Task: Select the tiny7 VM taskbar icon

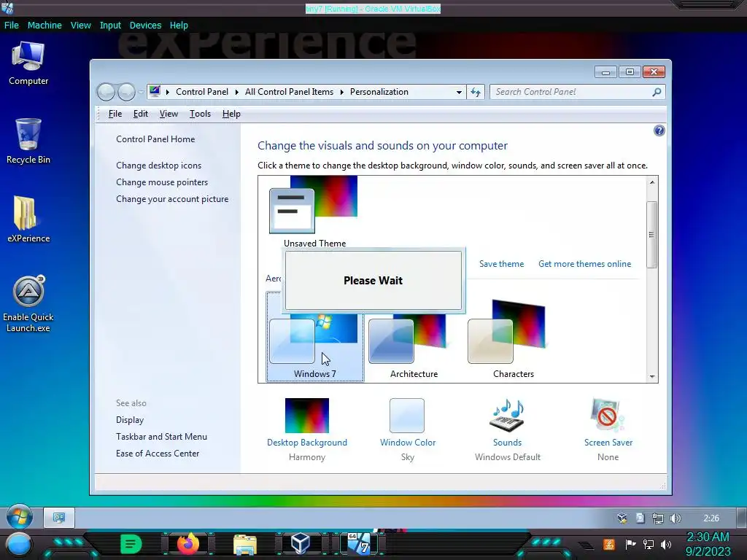Action: click(x=358, y=544)
